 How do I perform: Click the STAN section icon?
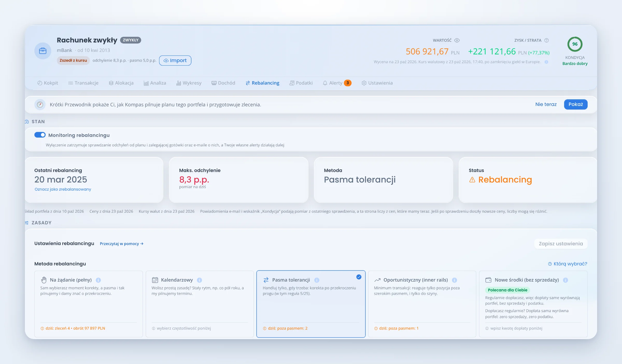coord(27,122)
